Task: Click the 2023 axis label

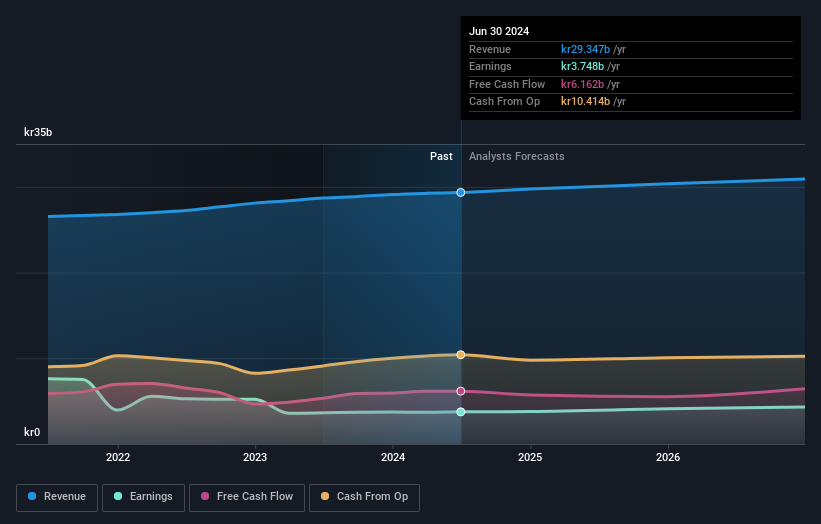Action: coord(255,457)
